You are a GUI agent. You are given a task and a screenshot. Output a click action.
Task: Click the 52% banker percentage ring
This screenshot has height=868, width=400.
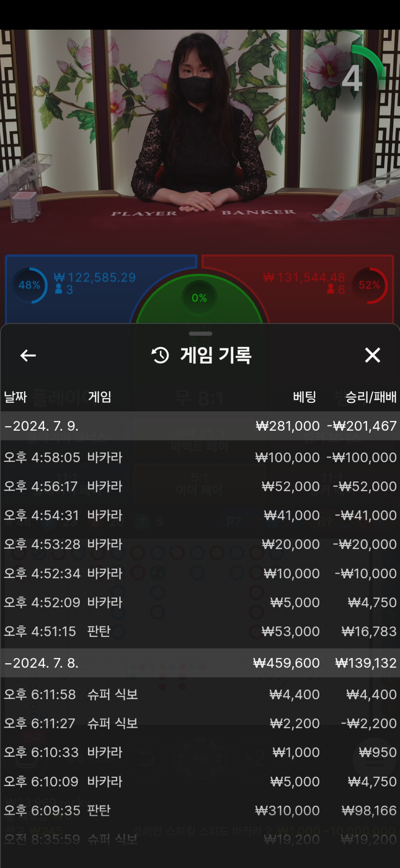pos(369,285)
